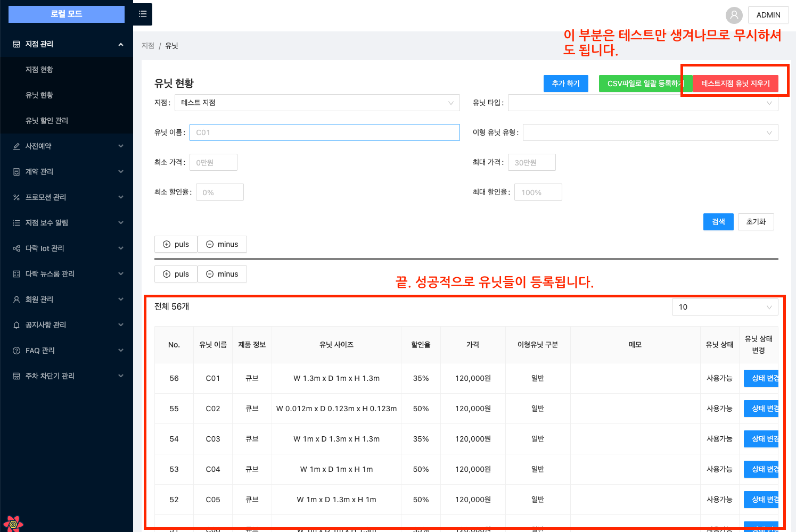Select 유닛 할인 관리 in sidebar
The height and width of the screenshot is (532, 796).
47,121
